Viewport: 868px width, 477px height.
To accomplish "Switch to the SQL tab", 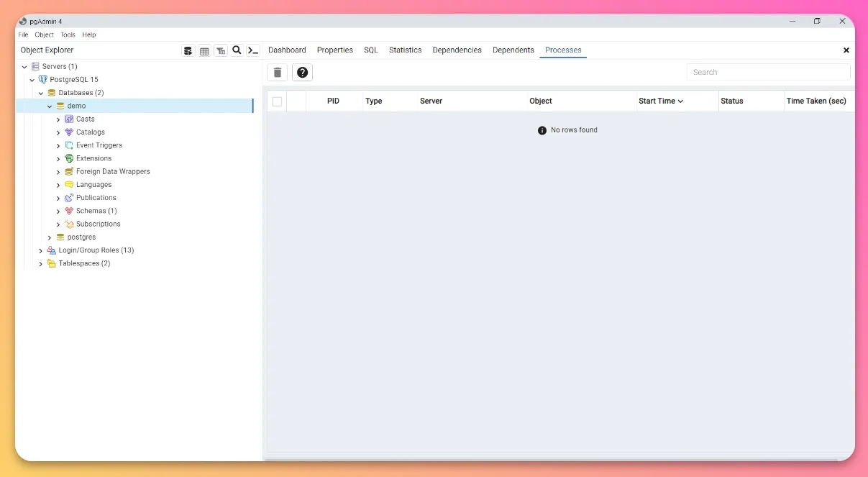I will (x=371, y=50).
